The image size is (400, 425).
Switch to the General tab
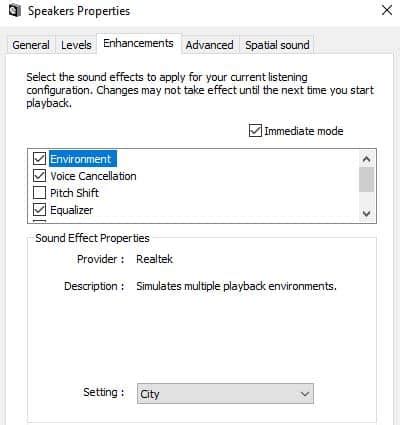coord(31,45)
